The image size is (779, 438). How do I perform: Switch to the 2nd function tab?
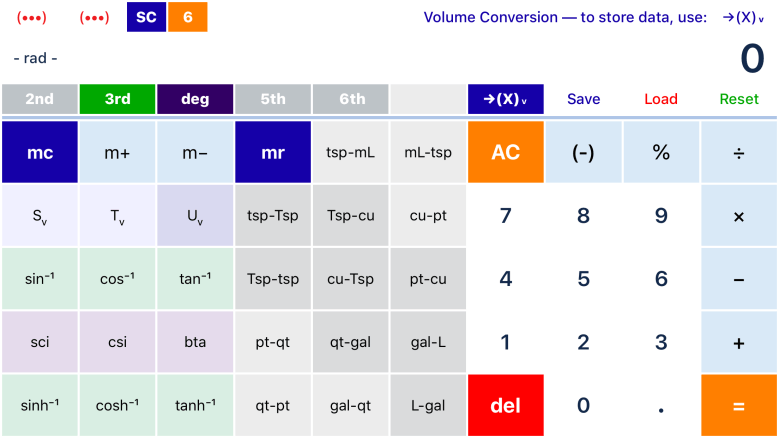click(x=40, y=99)
